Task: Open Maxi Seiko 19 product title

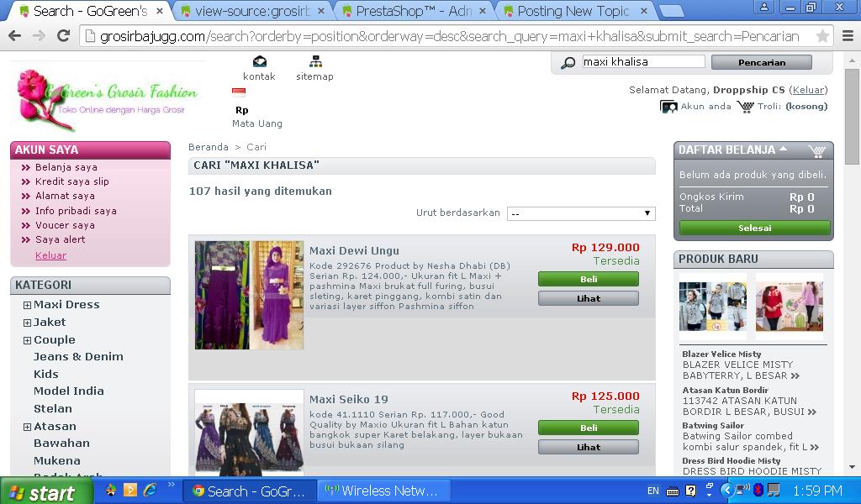Action: coord(349,399)
